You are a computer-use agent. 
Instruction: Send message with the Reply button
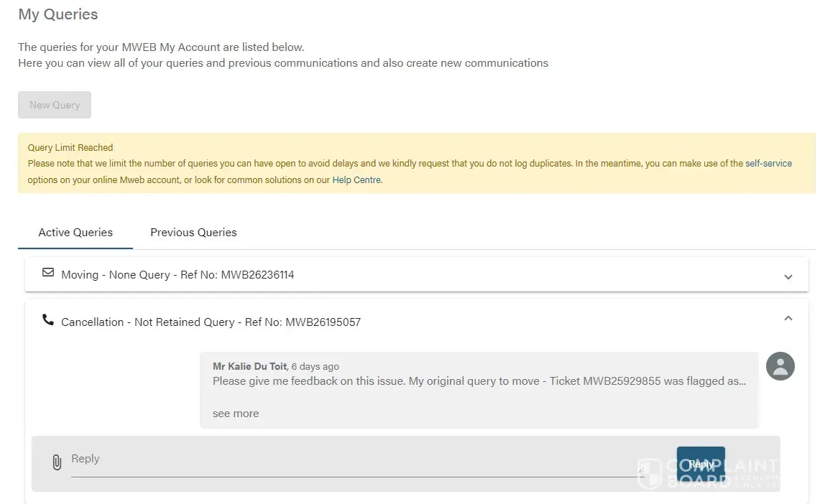[700, 464]
